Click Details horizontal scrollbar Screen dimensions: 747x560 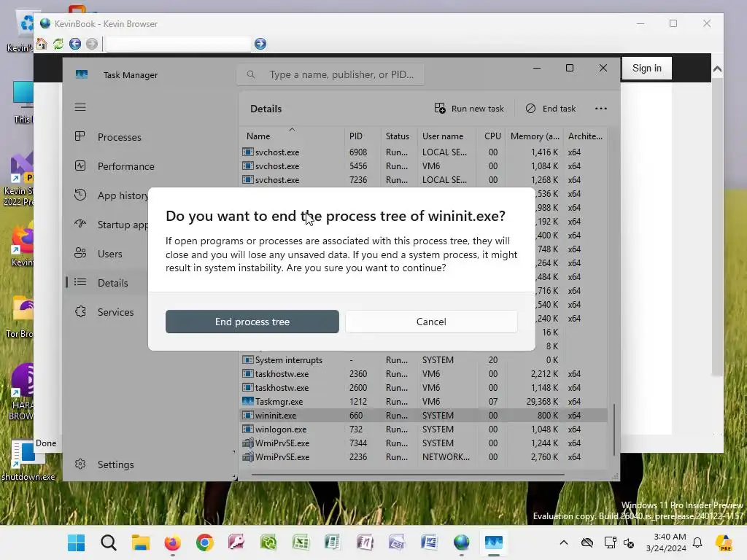(x=408, y=475)
